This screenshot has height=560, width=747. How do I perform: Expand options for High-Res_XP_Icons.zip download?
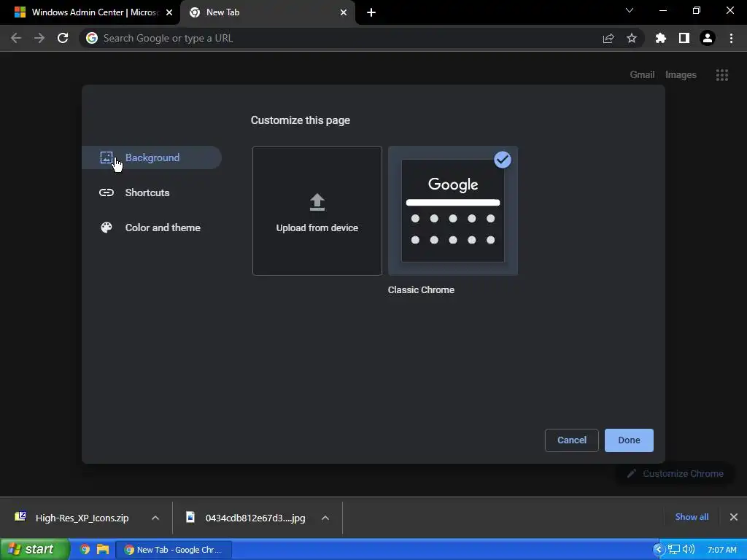[x=155, y=518]
